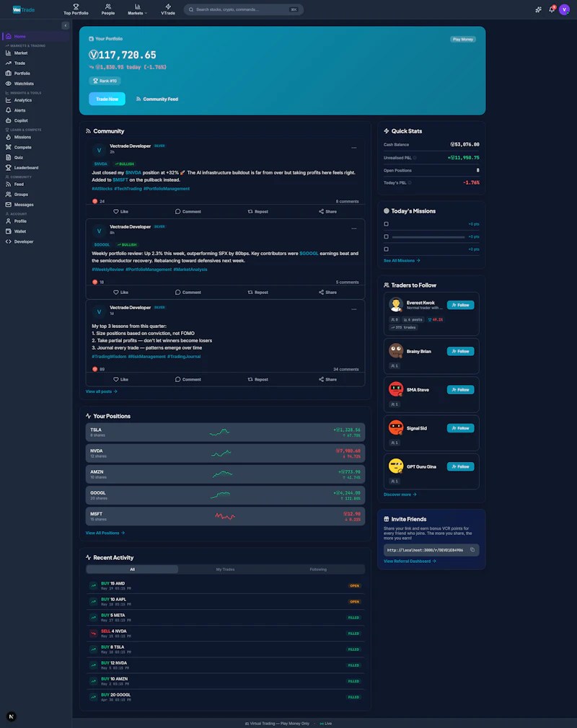
Task: Open View Referral Dashboard link
Action: click(x=410, y=561)
